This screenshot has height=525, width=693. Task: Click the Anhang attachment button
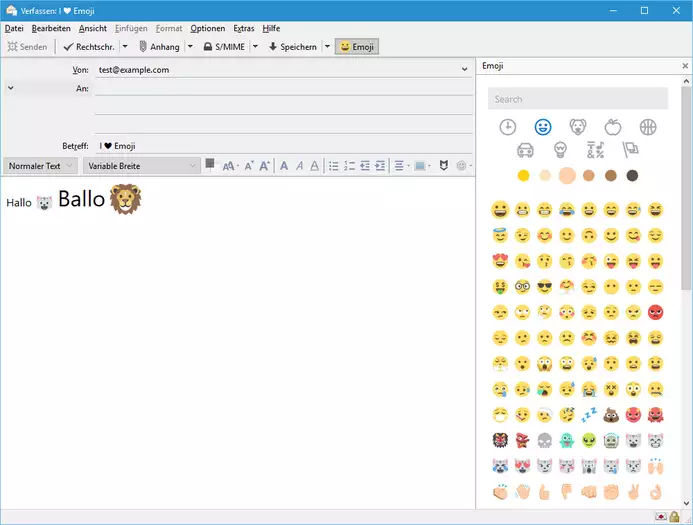click(x=159, y=46)
